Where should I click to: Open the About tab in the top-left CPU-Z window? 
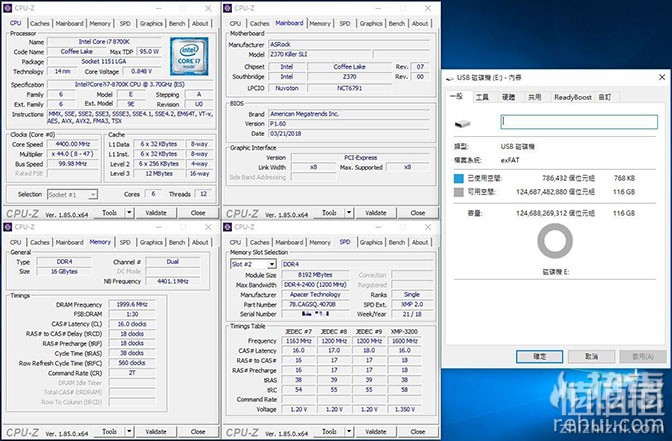pyautogui.click(x=200, y=24)
